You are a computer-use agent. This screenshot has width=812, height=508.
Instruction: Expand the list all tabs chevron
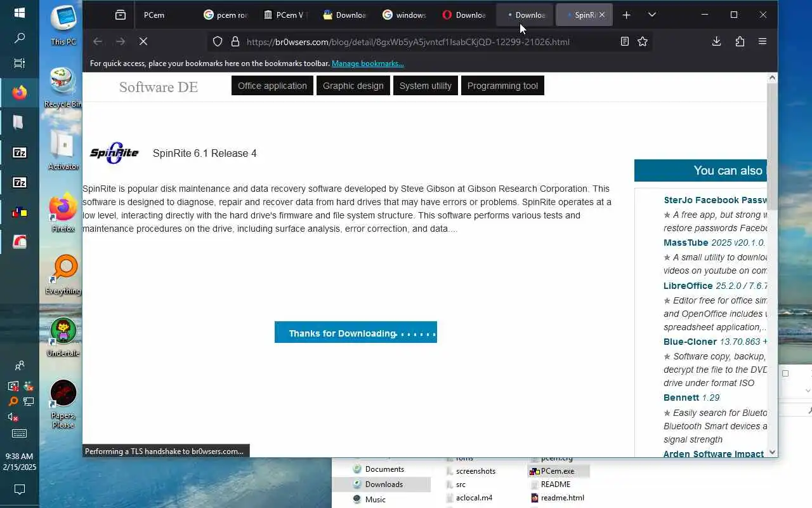pyautogui.click(x=652, y=15)
